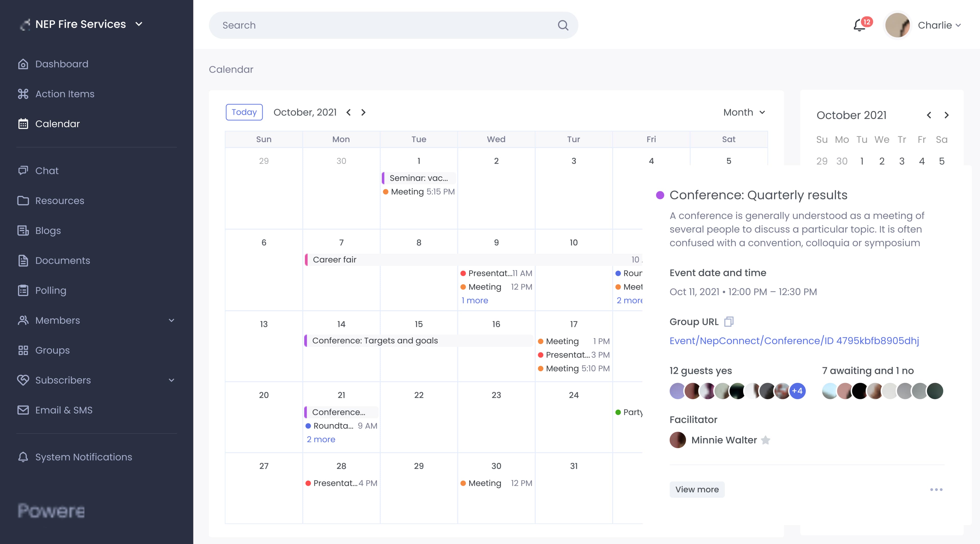
Task: Open the Polling section
Action: click(x=51, y=290)
